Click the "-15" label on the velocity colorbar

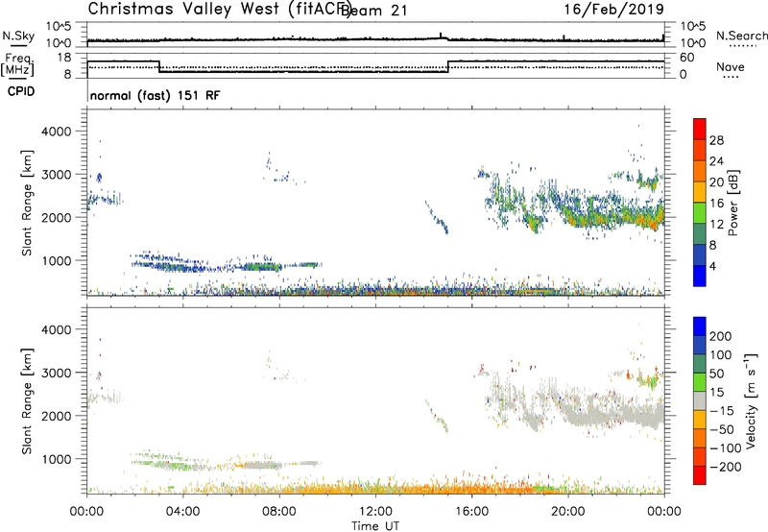click(x=722, y=410)
